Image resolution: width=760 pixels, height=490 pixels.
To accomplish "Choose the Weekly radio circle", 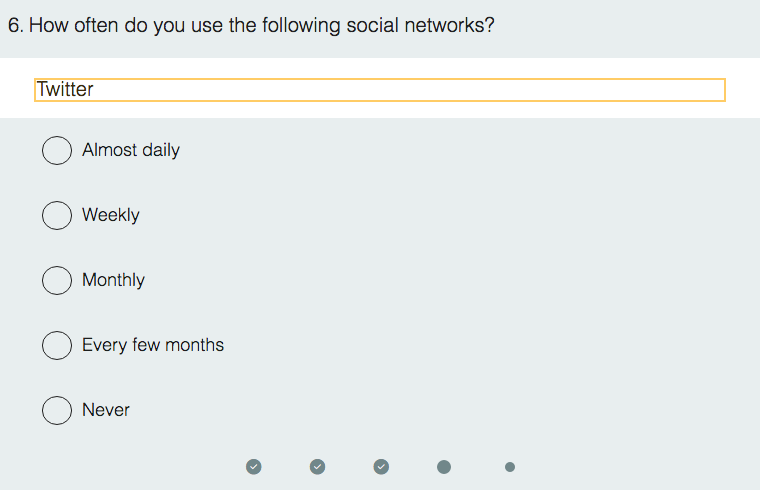I will [57, 215].
